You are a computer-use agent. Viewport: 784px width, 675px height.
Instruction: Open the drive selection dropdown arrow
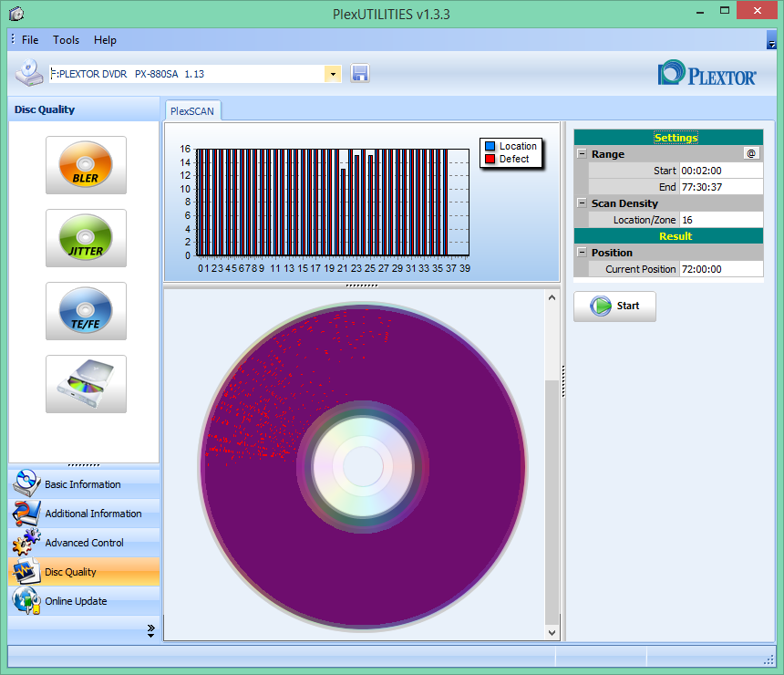point(333,74)
